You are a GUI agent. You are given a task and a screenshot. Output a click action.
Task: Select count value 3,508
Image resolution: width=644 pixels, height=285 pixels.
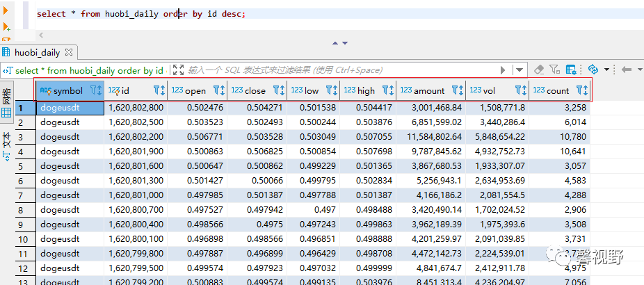[x=560, y=225]
